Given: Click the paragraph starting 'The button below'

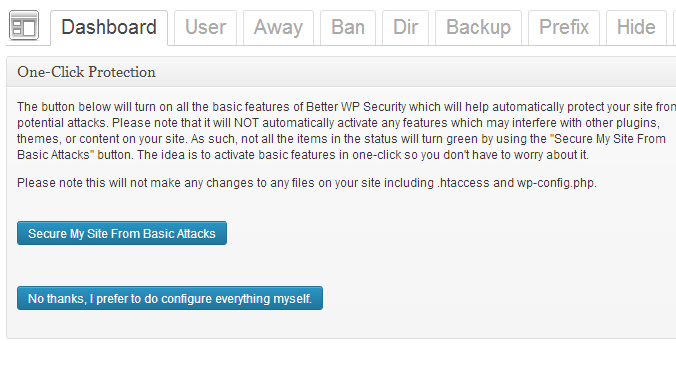Looking at the screenshot, I should tap(347, 131).
